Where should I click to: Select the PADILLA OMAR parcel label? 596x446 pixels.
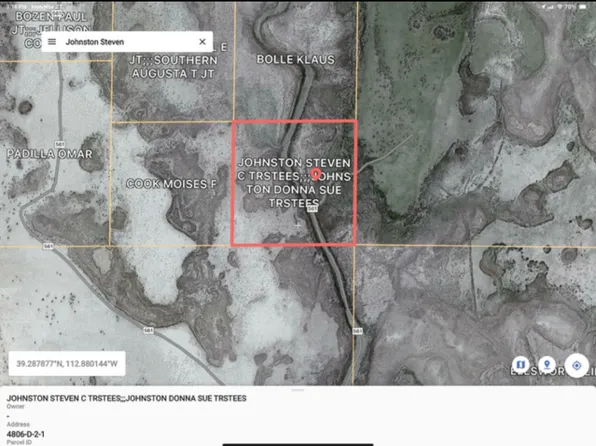(x=49, y=154)
